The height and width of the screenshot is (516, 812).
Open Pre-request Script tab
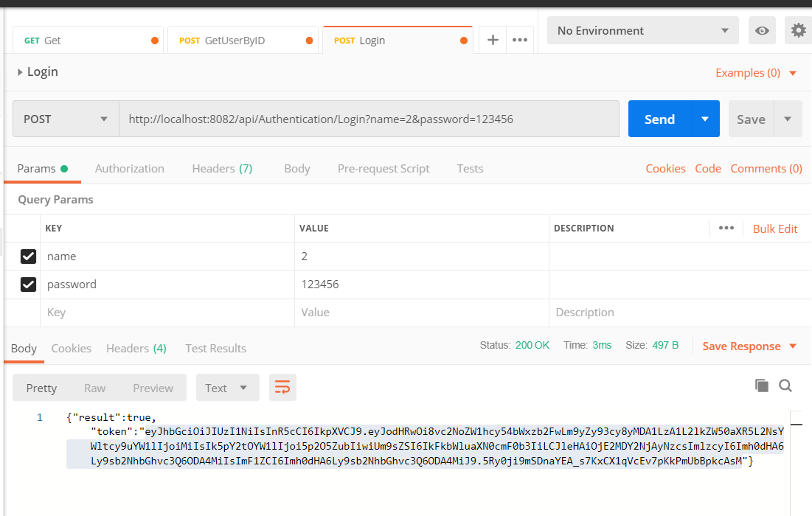click(384, 169)
